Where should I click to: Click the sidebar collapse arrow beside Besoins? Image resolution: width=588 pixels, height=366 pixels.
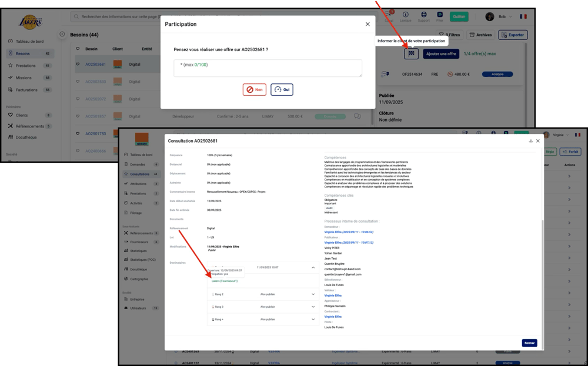(62, 35)
